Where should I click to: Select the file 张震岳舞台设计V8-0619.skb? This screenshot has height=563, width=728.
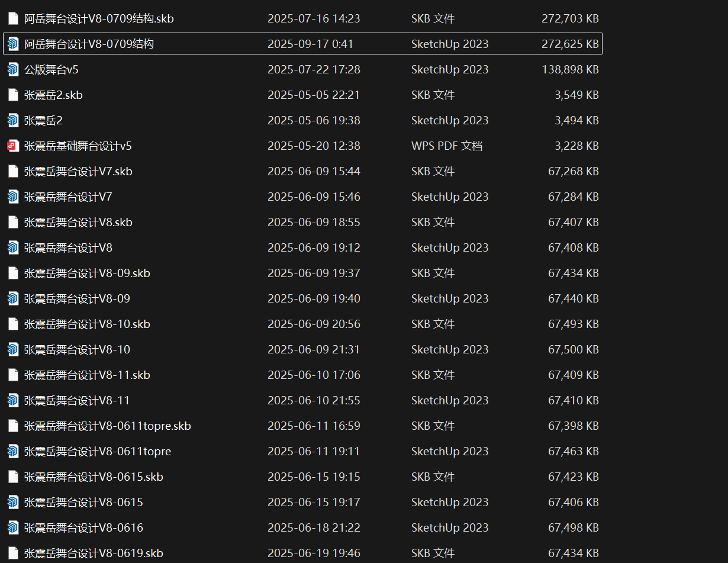coord(94,553)
